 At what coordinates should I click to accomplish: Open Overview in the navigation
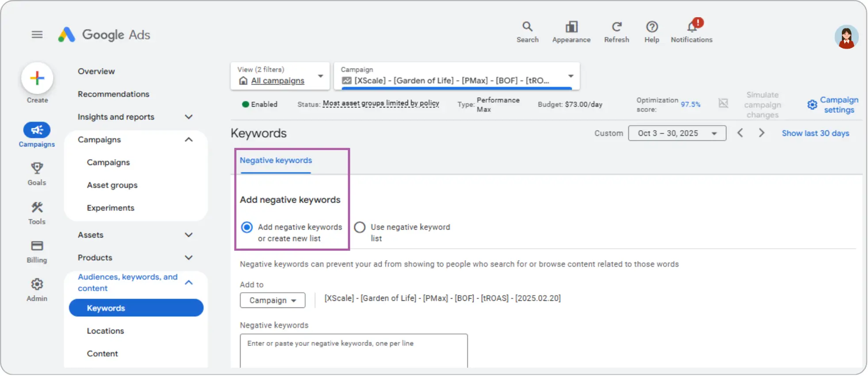tap(96, 71)
